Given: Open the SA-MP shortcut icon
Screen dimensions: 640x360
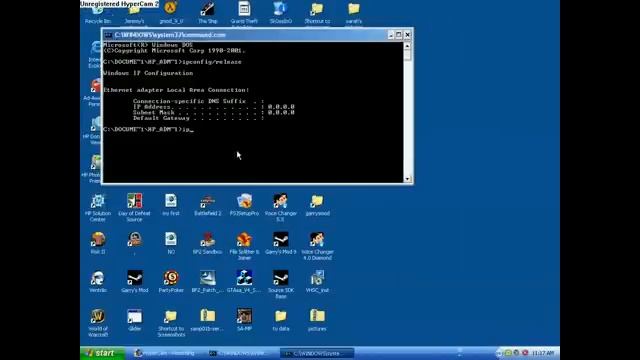Looking at the screenshot, I should (244, 320).
